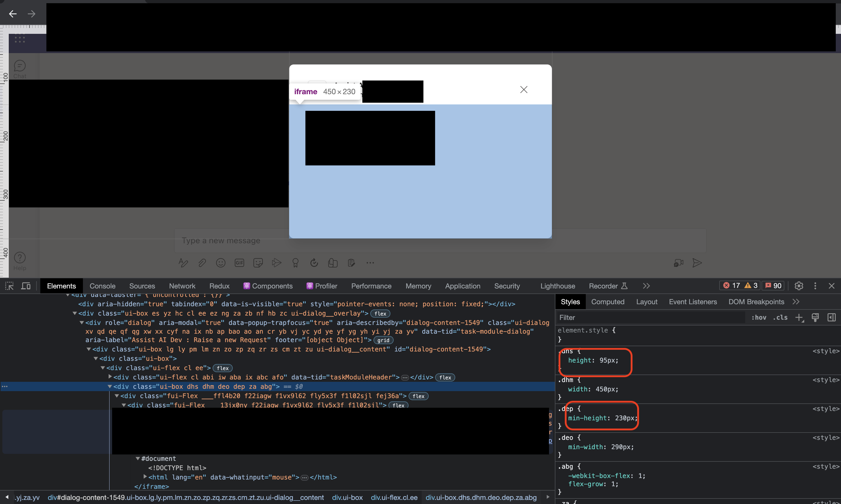Open the sticker picker
Image resolution: width=841 pixels, height=504 pixels.
point(258,262)
